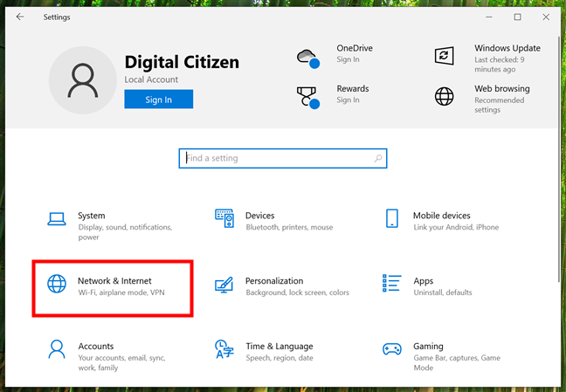Click the Digital Citizen account name
Screen dimensions: 566x392
point(182,62)
